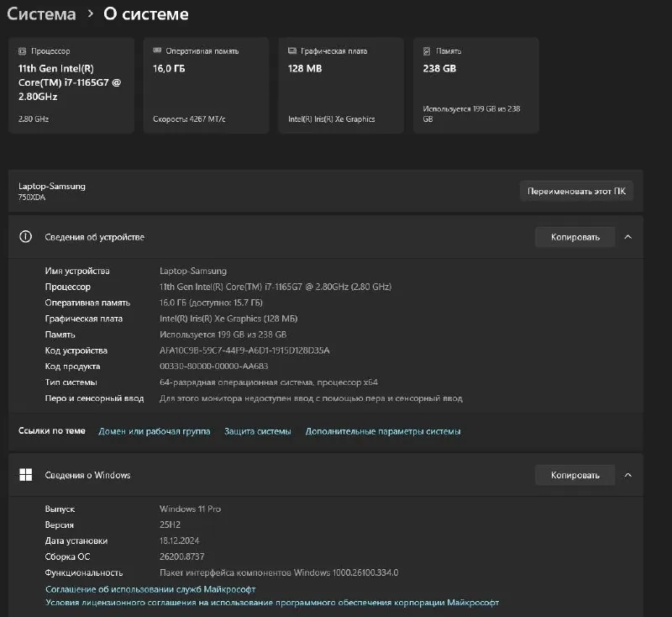
Task: Click the Имя устройства value Laptop-Samsung
Action: [x=193, y=271]
